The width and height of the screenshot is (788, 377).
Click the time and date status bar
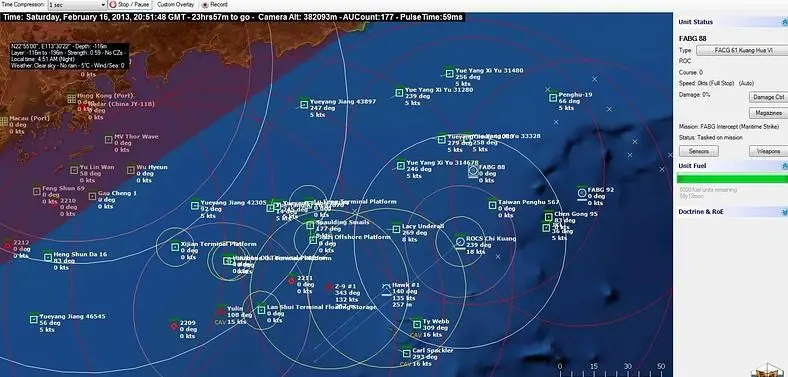coord(233,17)
